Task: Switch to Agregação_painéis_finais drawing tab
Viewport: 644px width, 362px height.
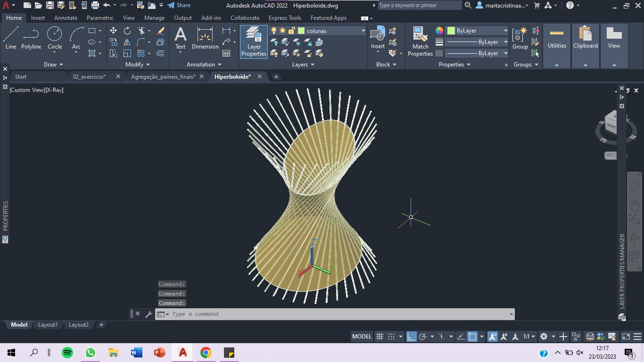Action: (x=163, y=76)
